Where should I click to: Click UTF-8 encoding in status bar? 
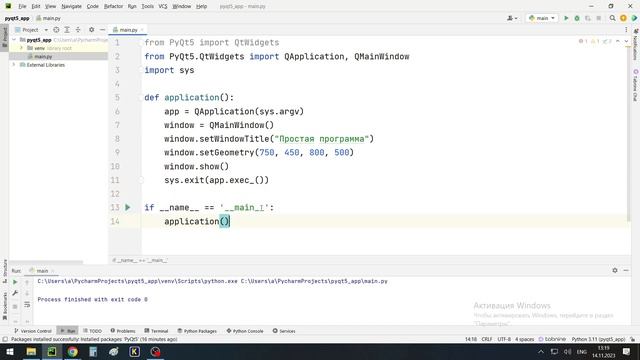(504, 339)
